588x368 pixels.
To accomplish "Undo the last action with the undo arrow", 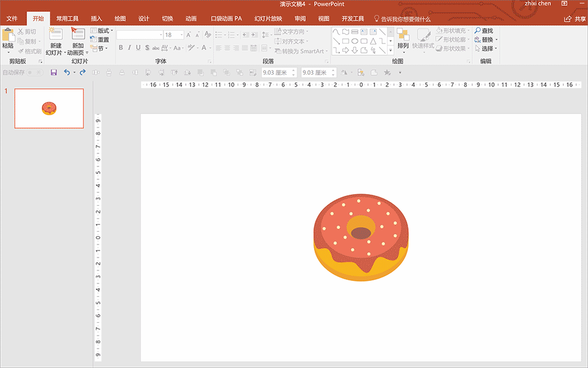I will (66, 72).
